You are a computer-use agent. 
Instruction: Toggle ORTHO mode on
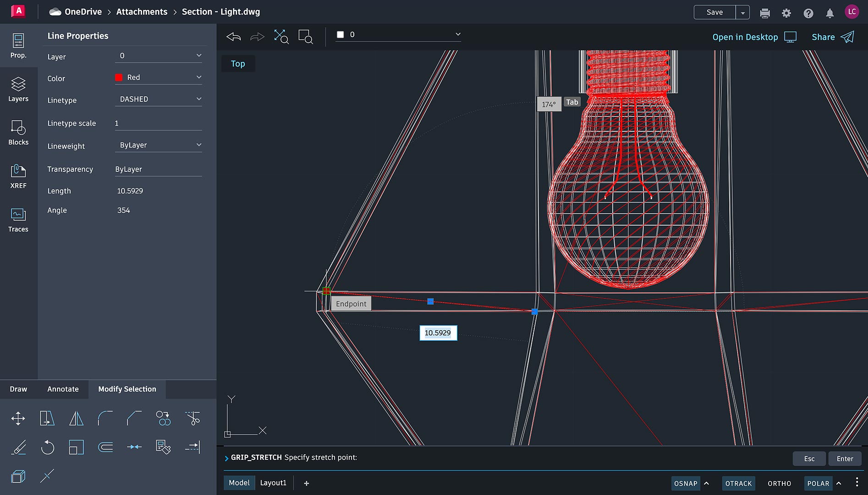779,483
